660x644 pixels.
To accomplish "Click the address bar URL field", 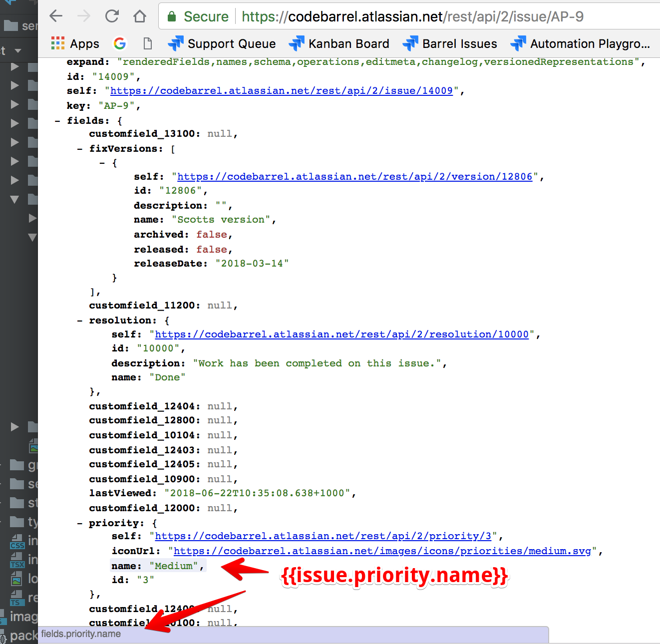I will point(412,16).
